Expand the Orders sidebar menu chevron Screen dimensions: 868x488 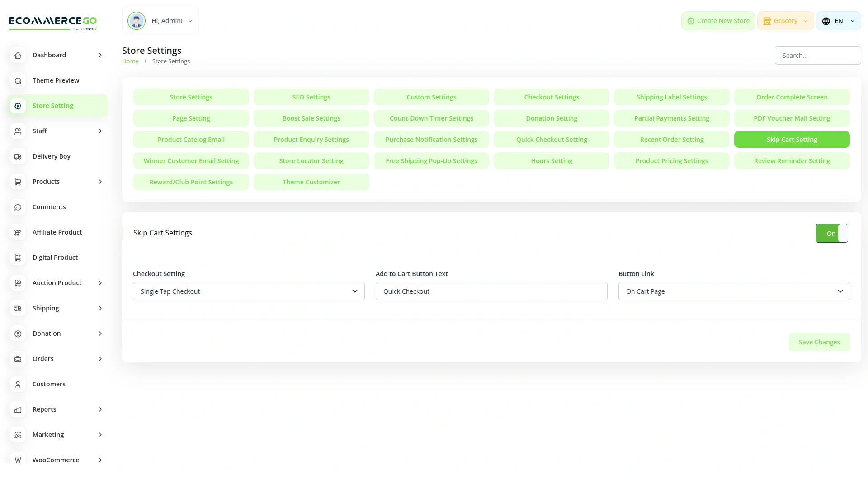pos(100,359)
